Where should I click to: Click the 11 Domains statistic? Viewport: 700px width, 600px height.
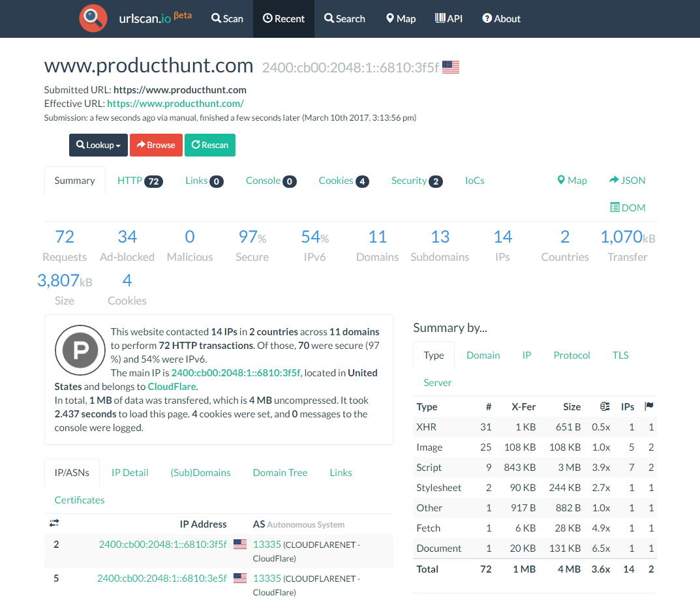point(377,245)
